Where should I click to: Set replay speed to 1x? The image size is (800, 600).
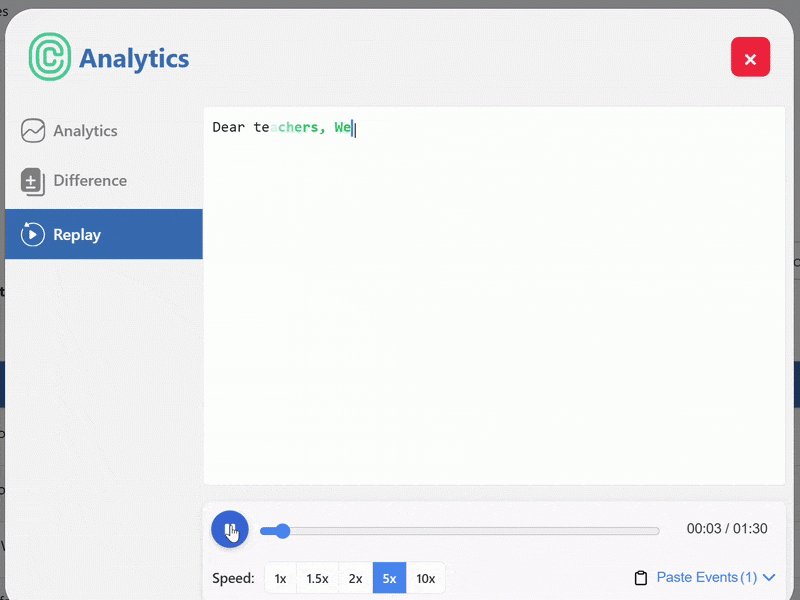[x=280, y=578]
